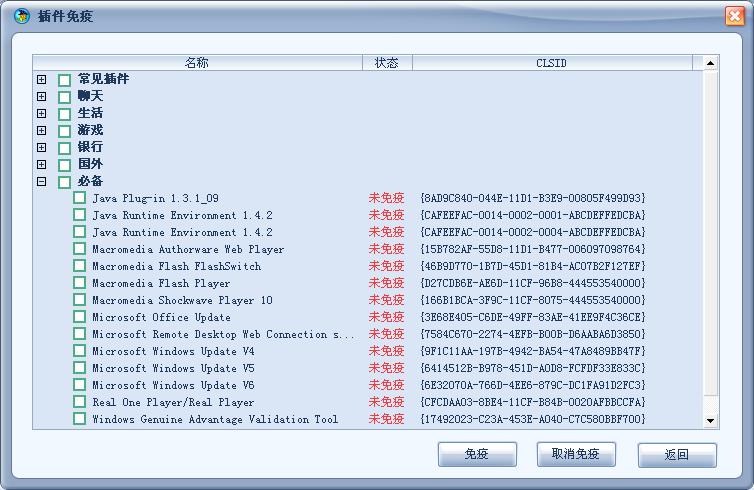Sort by the CLSID column header
Screen dimensions: 754x490
coord(552,63)
